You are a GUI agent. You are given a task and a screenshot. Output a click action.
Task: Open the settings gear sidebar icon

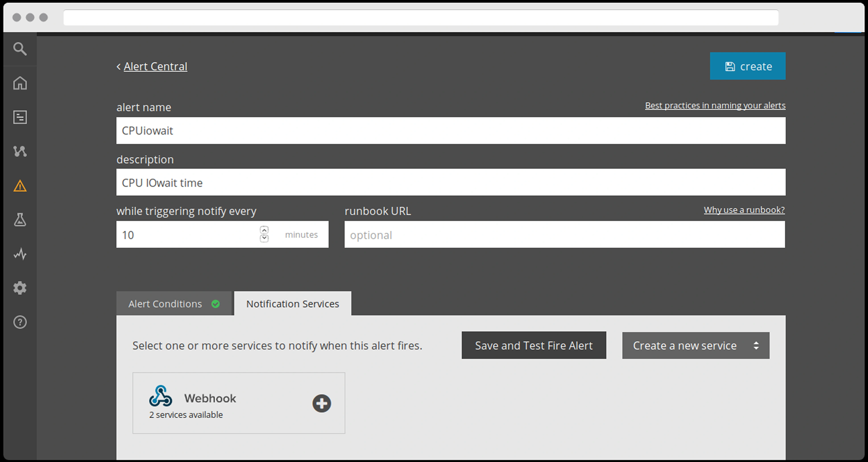click(x=20, y=288)
